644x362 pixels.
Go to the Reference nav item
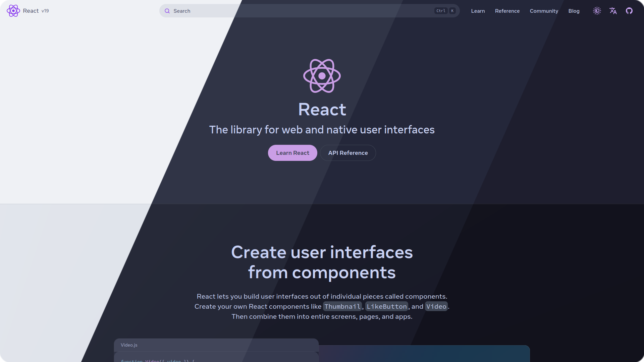(507, 11)
